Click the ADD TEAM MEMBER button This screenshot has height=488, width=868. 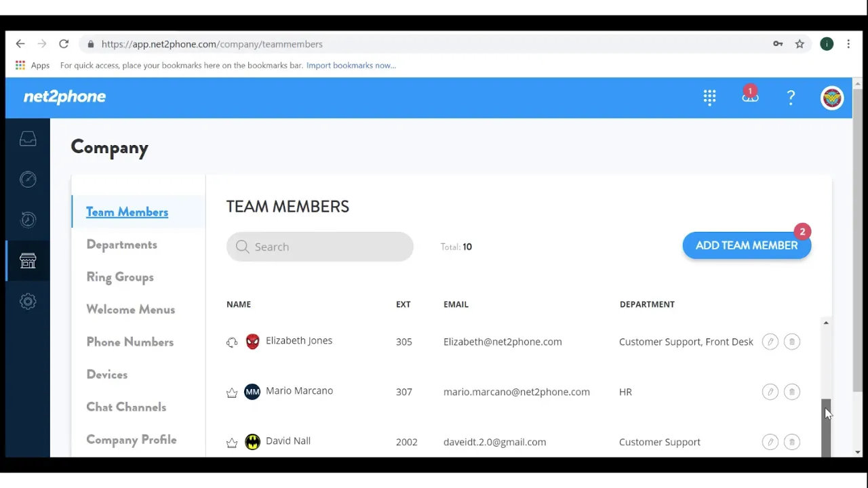(x=747, y=245)
